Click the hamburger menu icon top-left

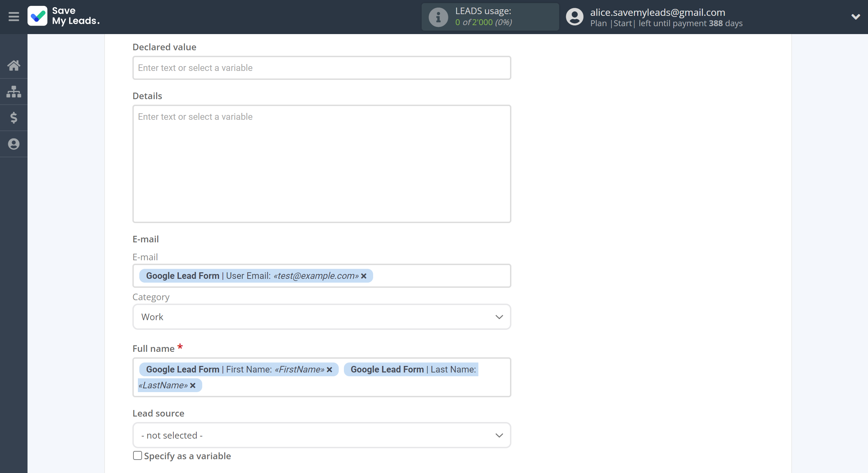tap(14, 17)
